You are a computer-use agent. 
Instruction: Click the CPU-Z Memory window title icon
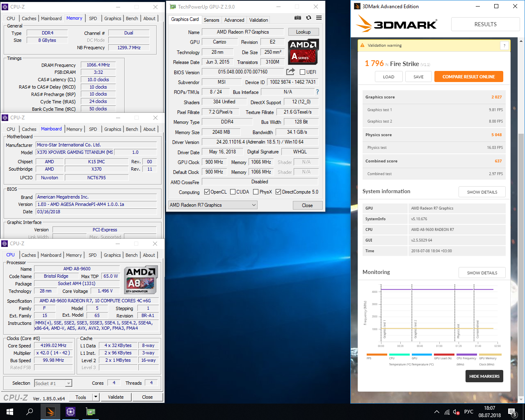[x=5, y=7]
